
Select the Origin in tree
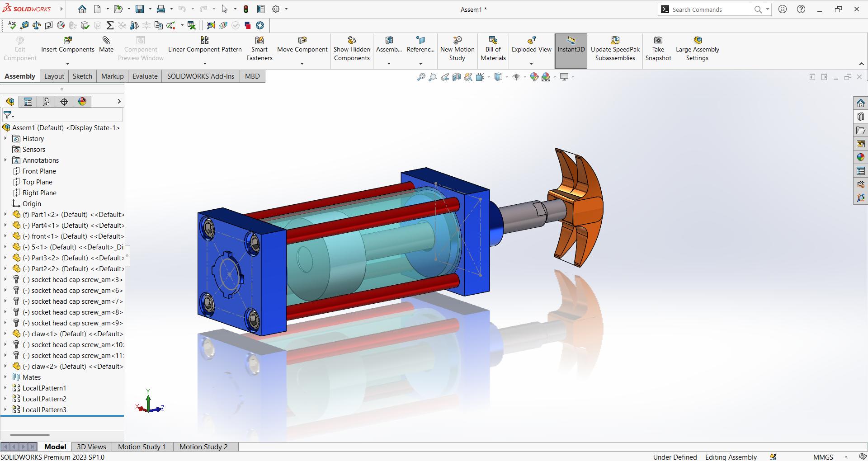[x=32, y=204]
